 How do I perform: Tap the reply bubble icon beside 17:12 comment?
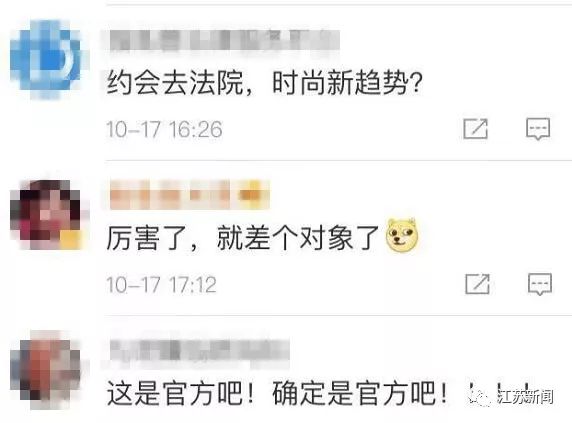540,284
